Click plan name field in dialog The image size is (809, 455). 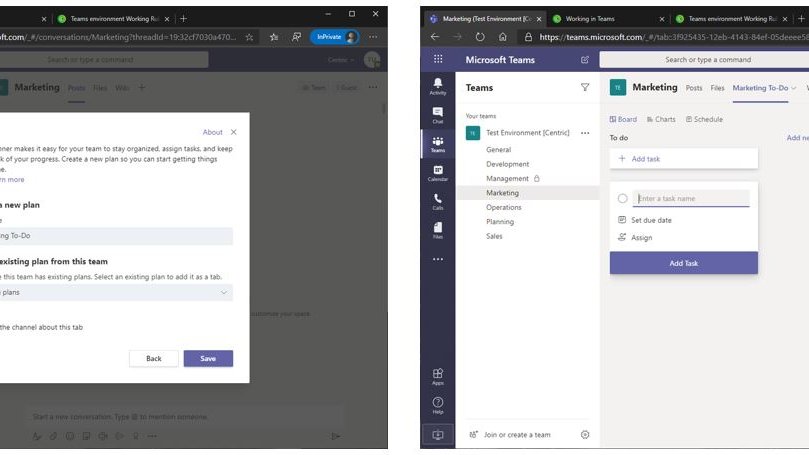tap(116, 236)
